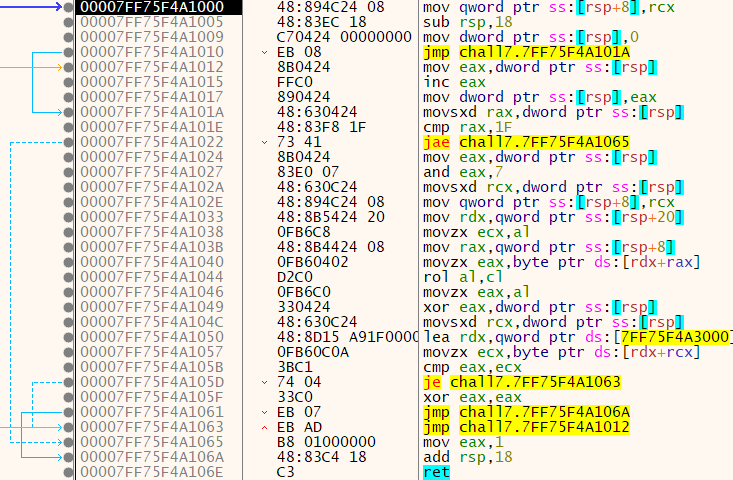
Task: Click opcode bytes 48:8D15 A91F0000
Action: coord(347,337)
